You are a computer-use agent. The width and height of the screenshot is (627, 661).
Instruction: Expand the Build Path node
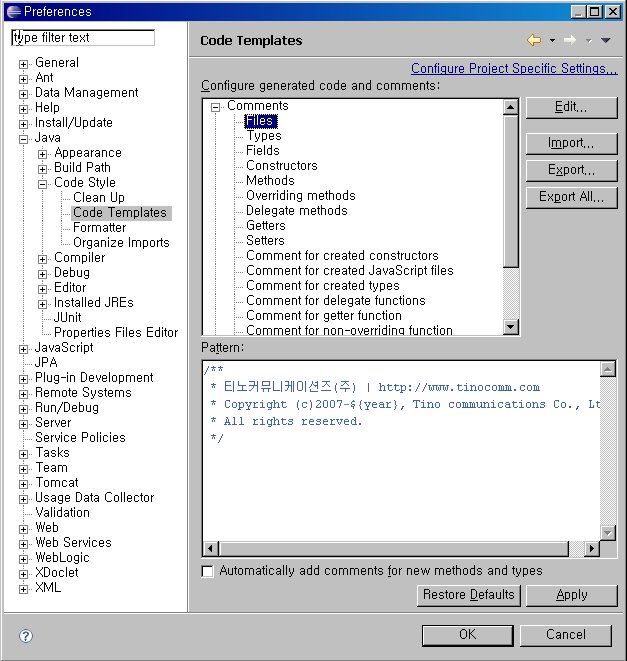[x=43, y=169]
